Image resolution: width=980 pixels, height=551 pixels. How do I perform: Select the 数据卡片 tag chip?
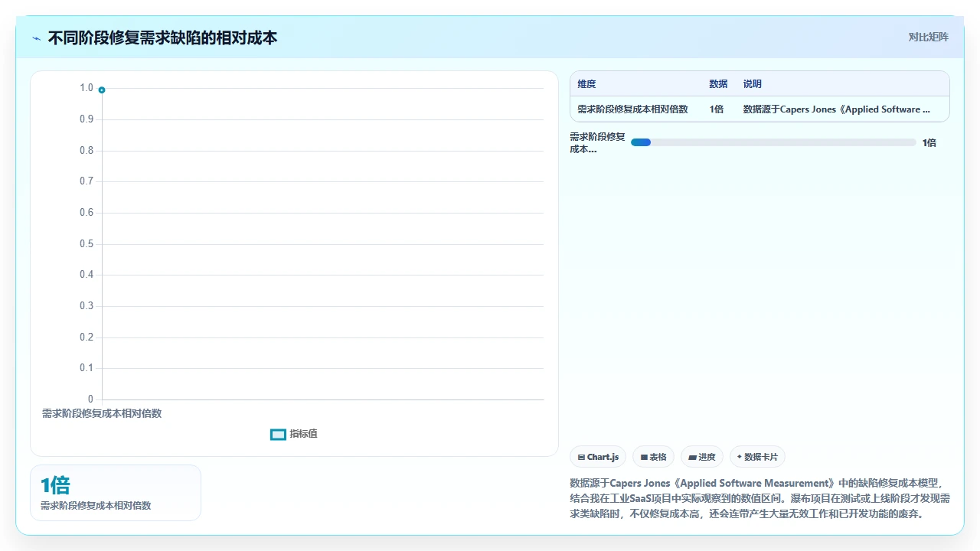757,457
